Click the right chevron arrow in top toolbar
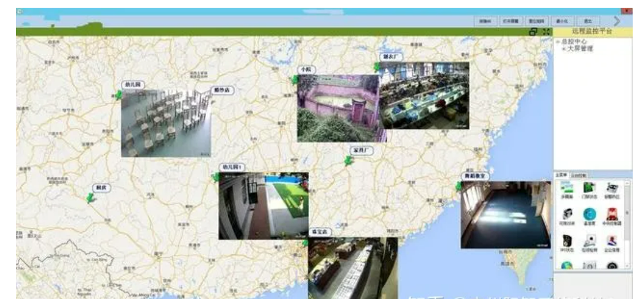644x299 pixels. 617,21
